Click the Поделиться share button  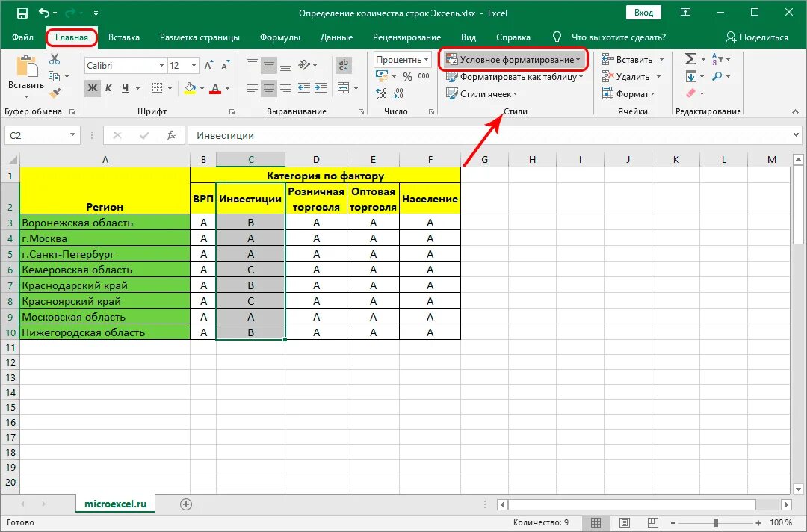pyautogui.click(x=756, y=37)
